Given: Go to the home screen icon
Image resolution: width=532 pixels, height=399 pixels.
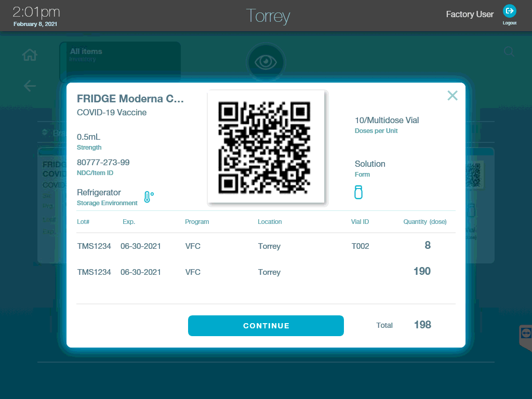Looking at the screenshot, I should (30, 55).
